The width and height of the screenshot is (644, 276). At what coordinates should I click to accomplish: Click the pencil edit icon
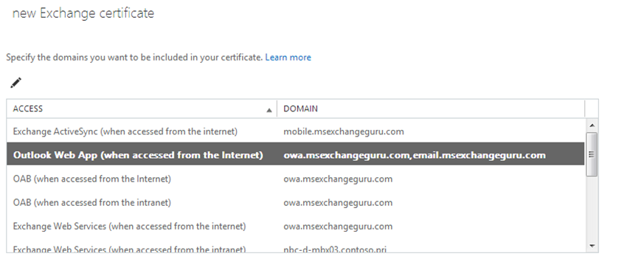[x=16, y=83]
